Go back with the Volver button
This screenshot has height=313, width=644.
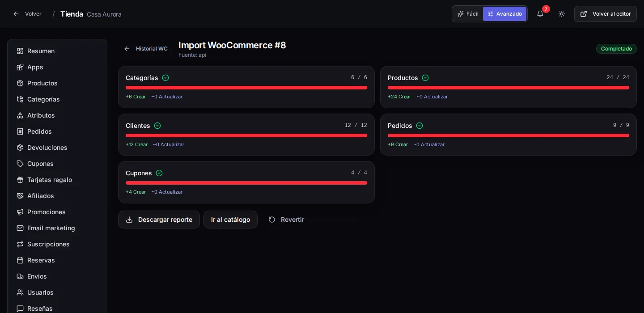click(27, 14)
